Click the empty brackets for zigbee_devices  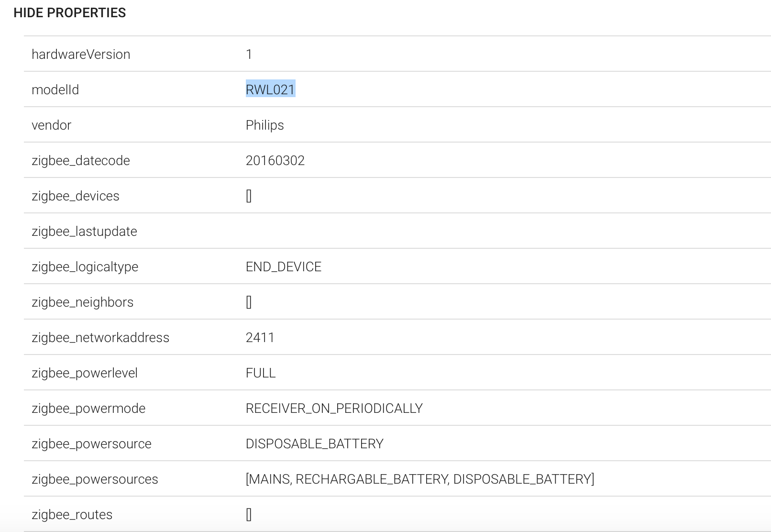click(249, 196)
